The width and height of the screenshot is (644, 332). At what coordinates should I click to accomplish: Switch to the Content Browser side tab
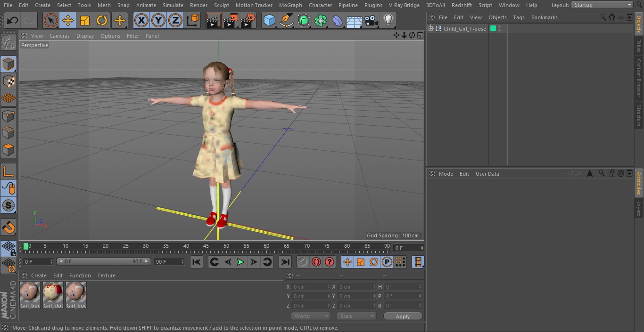tap(639, 78)
